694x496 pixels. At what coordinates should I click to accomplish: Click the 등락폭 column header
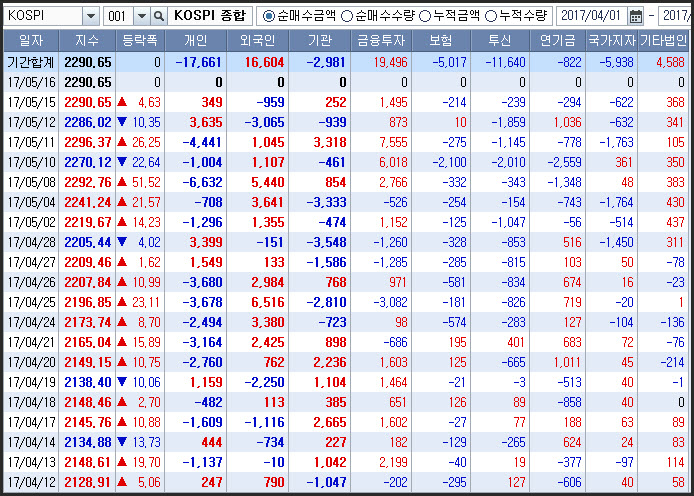tap(140, 41)
